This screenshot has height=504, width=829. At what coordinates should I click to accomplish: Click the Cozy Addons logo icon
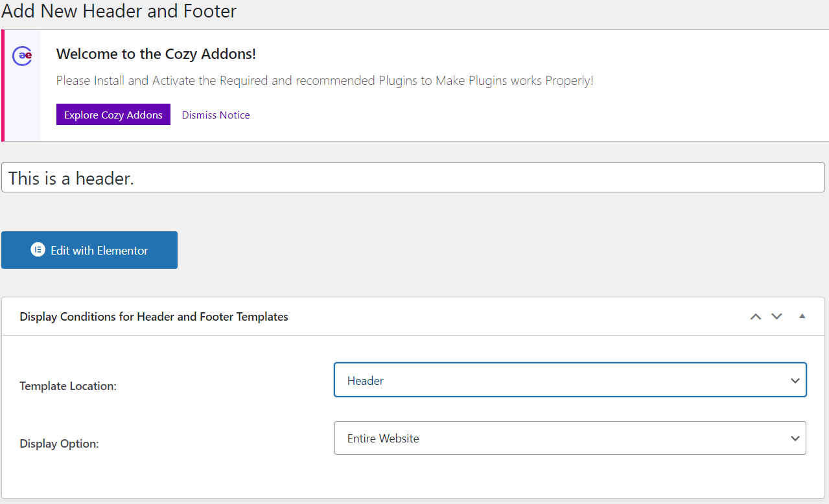pos(23,56)
